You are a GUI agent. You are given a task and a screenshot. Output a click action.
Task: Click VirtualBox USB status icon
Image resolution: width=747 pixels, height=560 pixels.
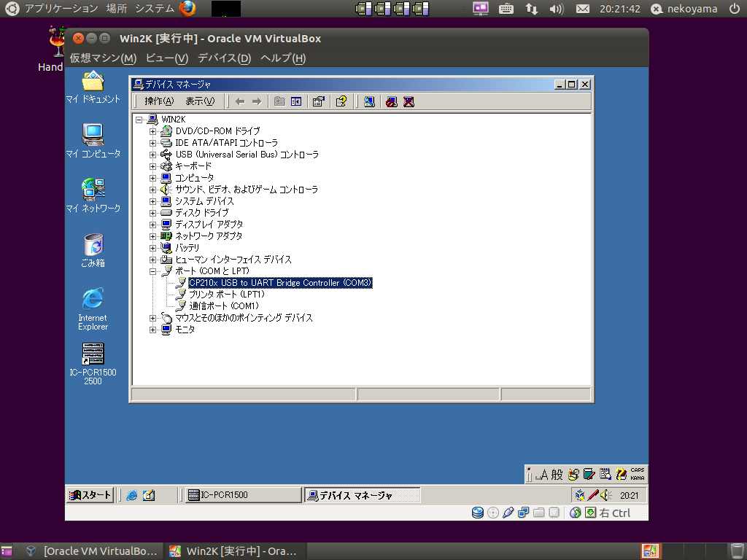pyautogui.click(x=508, y=513)
